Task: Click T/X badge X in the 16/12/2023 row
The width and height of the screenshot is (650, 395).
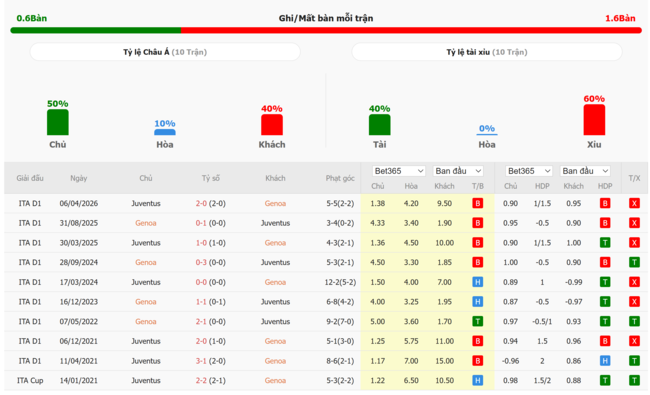Action: coord(634,302)
